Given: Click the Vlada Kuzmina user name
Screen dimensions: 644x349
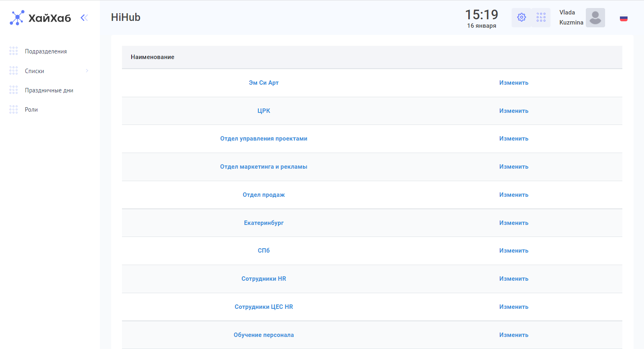Looking at the screenshot, I should pyautogui.click(x=571, y=18).
